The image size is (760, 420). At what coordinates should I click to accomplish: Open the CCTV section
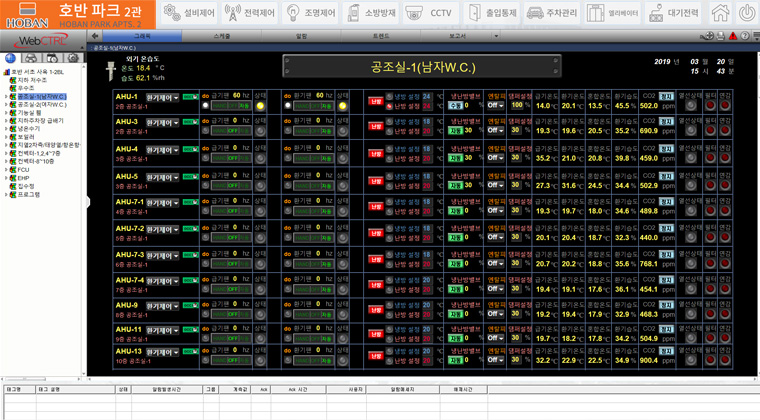coord(432,13)
